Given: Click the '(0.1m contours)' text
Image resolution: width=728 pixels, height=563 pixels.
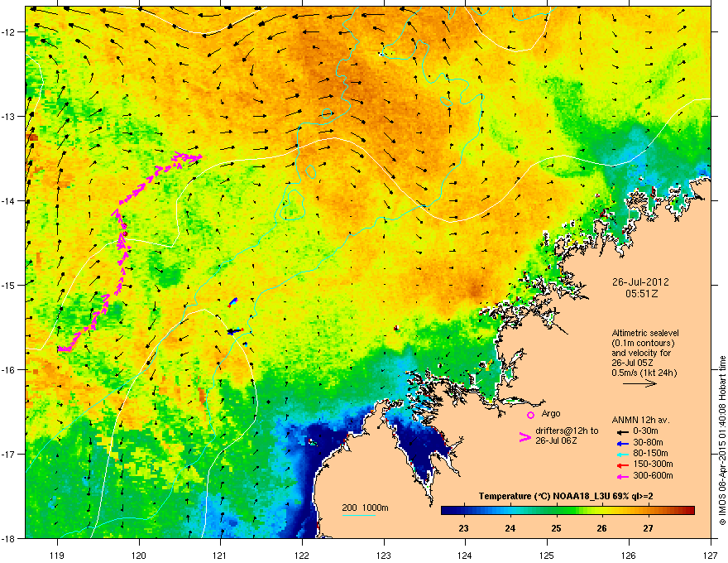Looking at the screenshot, I should point(643,343).
